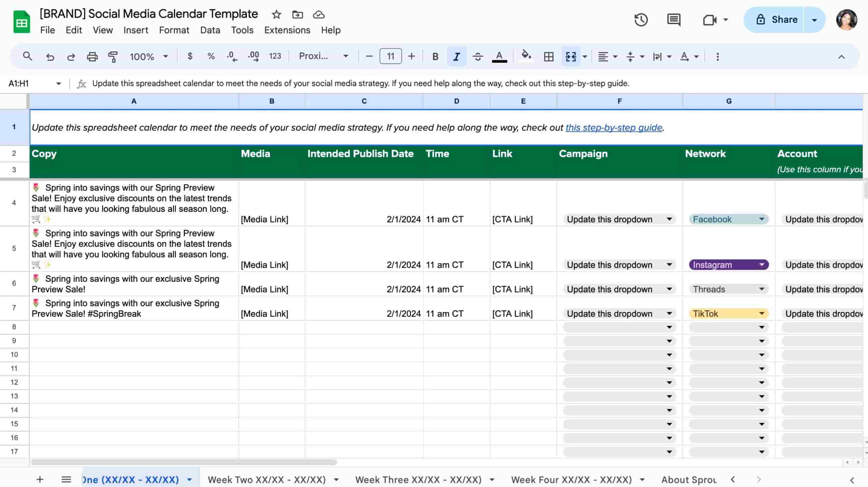Open search within the spreadsheet toolbar
This screenshot has width=868, height=487.
click(28, 56)
